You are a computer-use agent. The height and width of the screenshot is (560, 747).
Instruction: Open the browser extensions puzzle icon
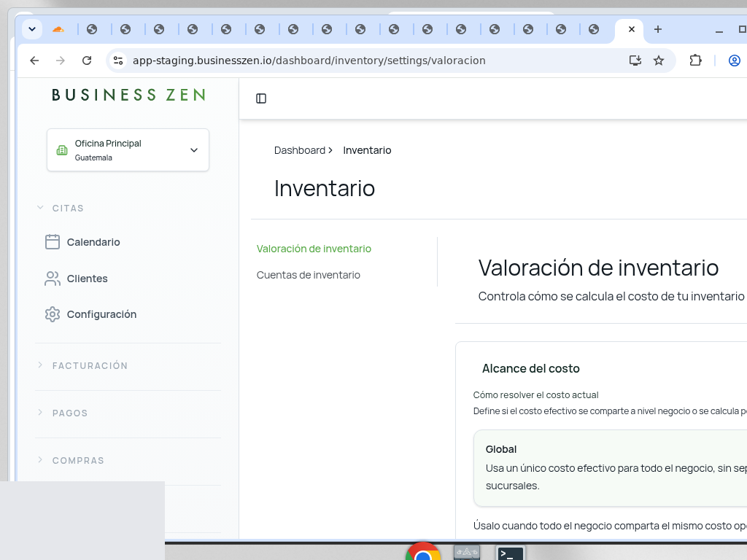click(x=695, y=61)
